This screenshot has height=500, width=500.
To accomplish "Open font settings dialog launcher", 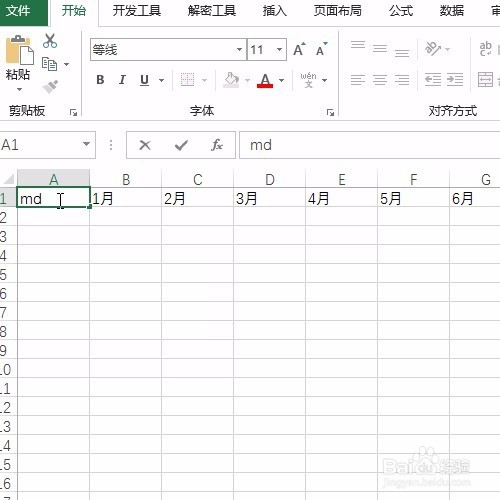I will pyautogui.click(x=330, y=113).
